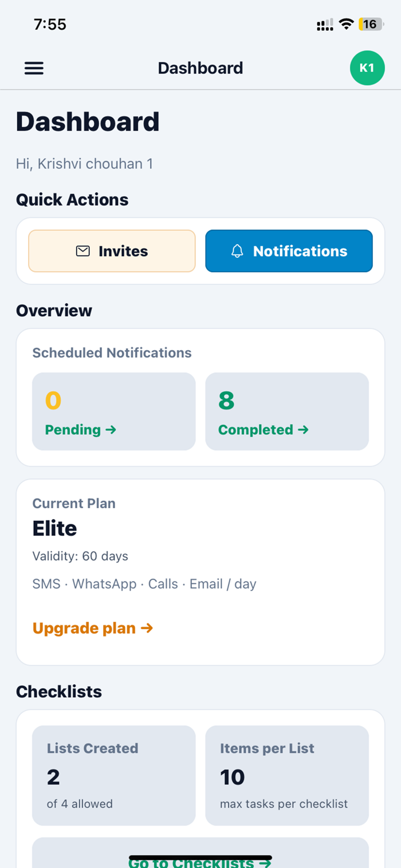Tap the clock showing 7:55
401x868 pixels.
click(x=50, y=24)
